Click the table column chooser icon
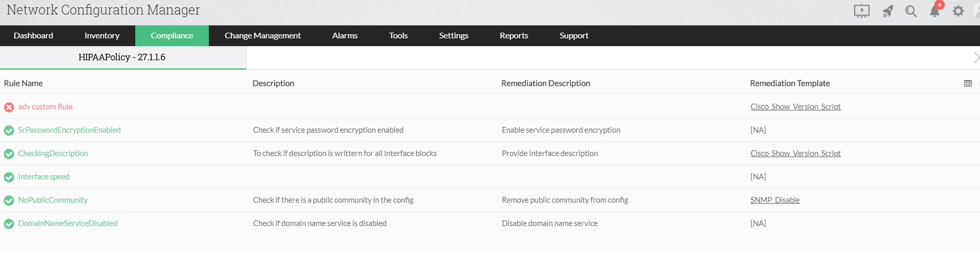Screen dimensions: 980x253 coord(968,83)
